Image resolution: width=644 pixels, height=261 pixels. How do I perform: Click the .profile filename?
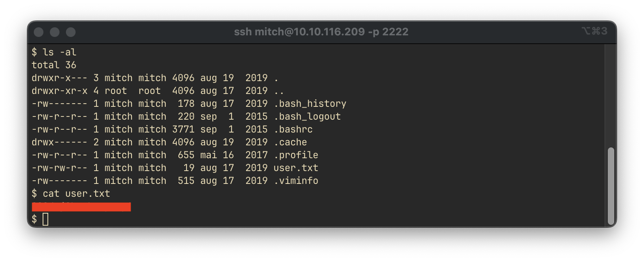click(296, 155)
